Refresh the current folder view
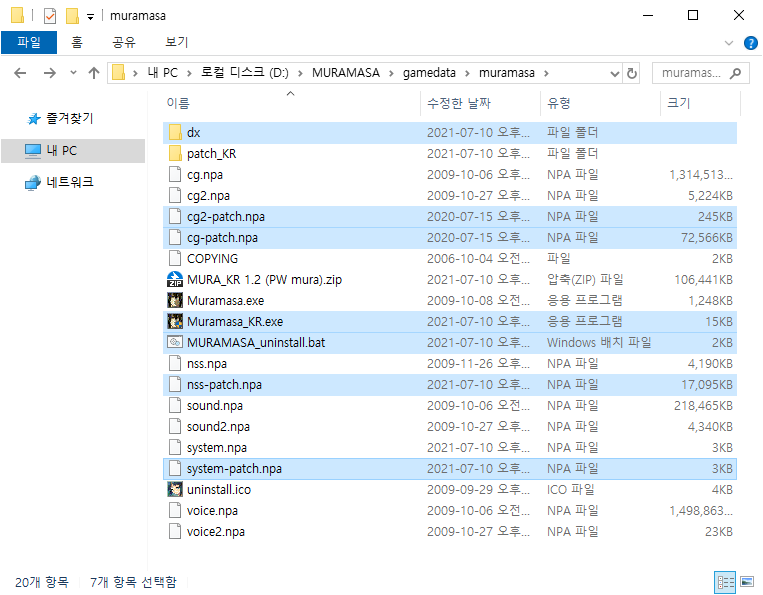 pyautogui.click(x=632, y=73)
